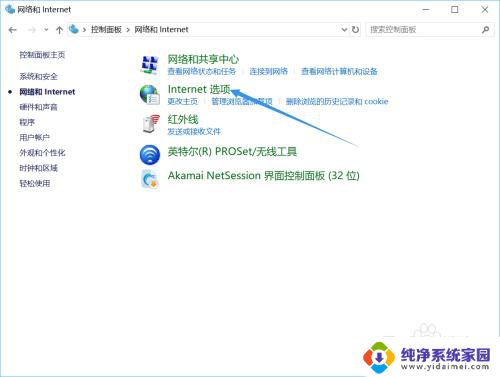Open 英特尔(R) PROSet/无线工具 link

pos(232,152)
